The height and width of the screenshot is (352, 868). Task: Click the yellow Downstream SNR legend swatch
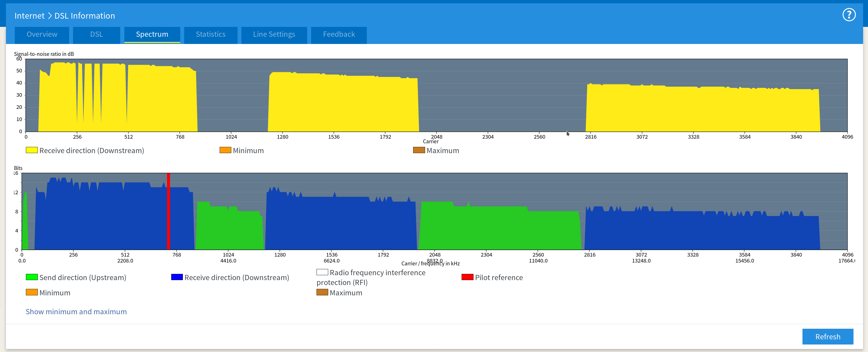tap(32, 150)
